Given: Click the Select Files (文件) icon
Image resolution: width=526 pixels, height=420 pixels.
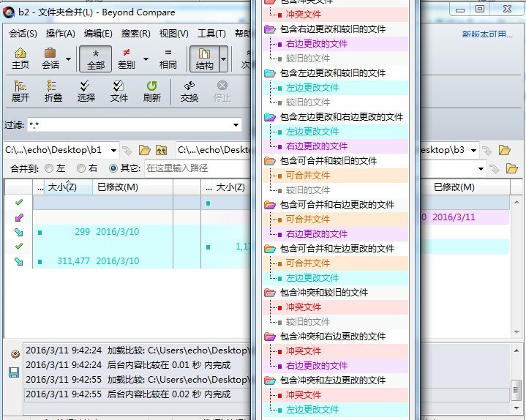Looking at the screenshot, I should click(x=119, y=91).
